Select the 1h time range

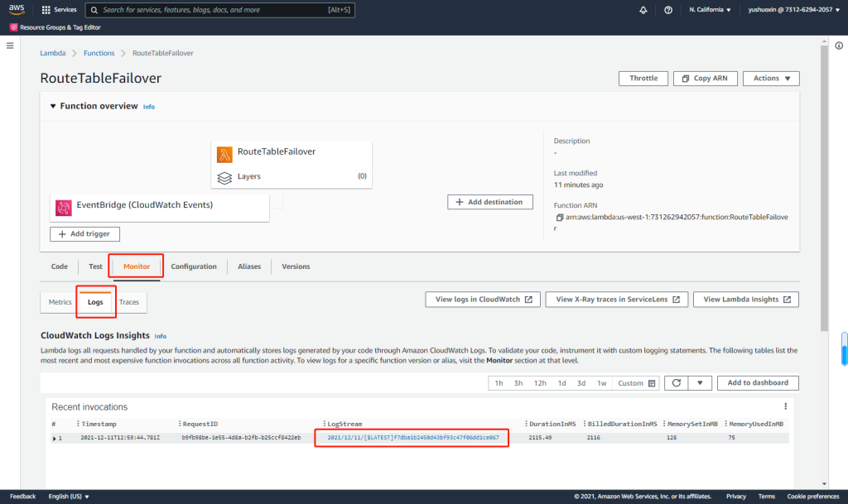[499, 383]
